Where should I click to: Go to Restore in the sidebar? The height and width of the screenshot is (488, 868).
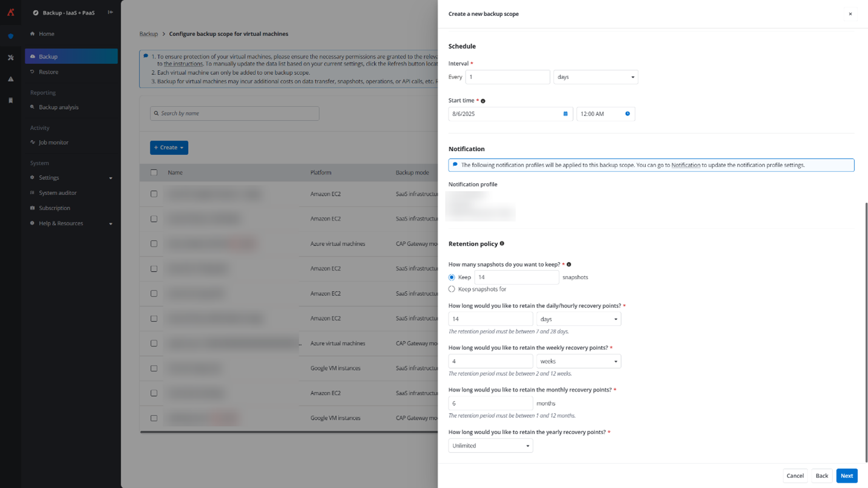(x=49, y=72)
